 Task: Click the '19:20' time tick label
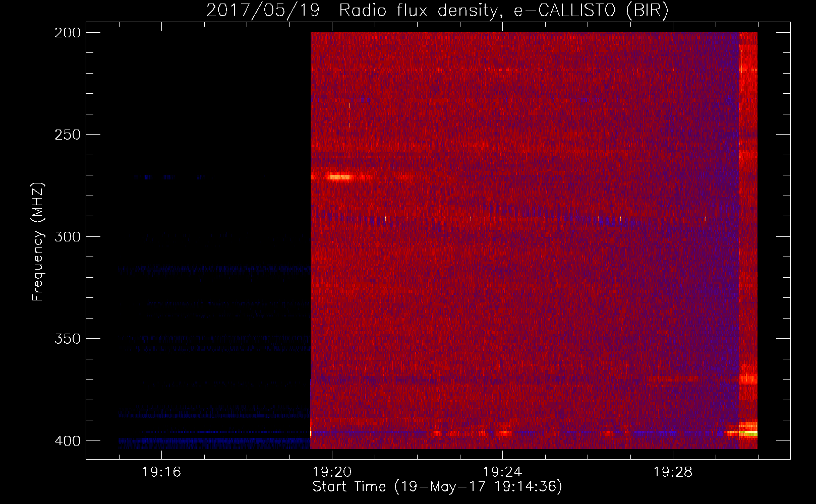tap(332, 472)
